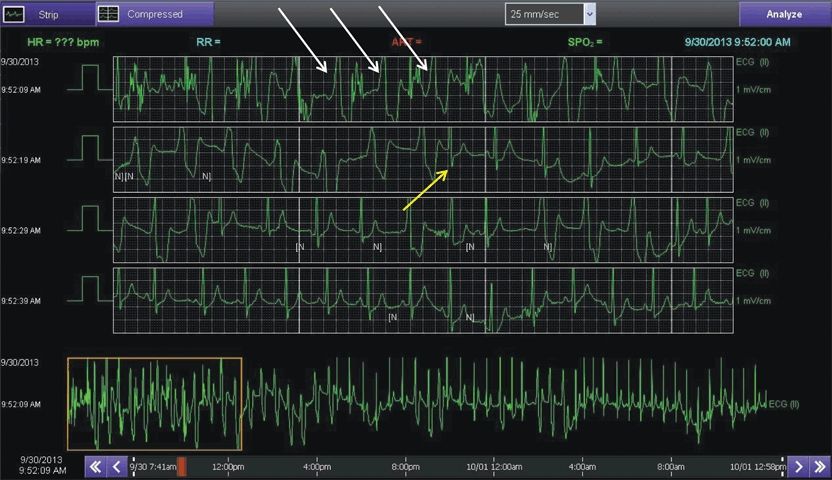Switch to the Strip view tab

click(46, 15)
